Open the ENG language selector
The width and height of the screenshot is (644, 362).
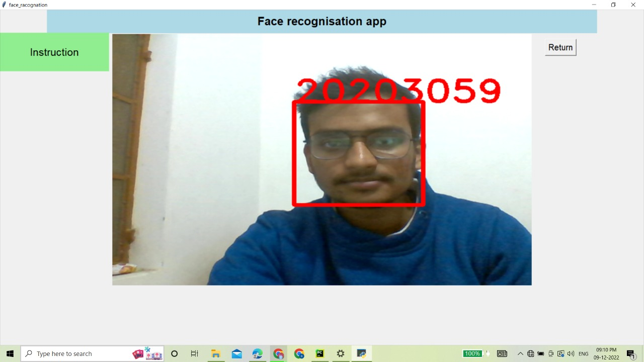pos(583,353)
